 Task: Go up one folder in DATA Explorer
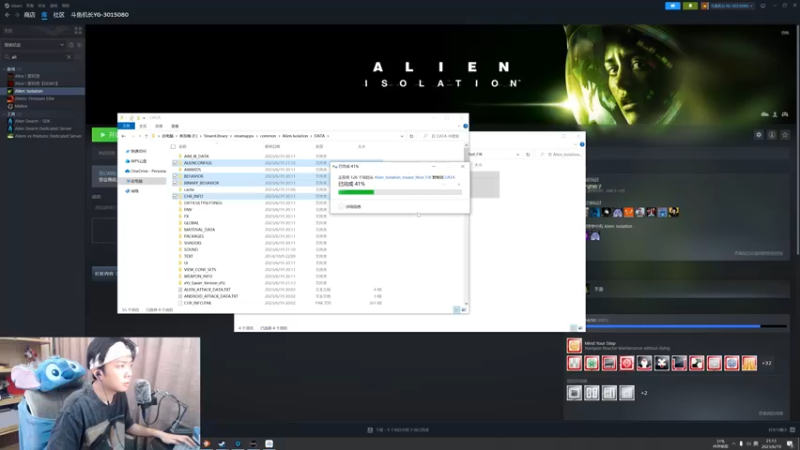coord(146,136)
